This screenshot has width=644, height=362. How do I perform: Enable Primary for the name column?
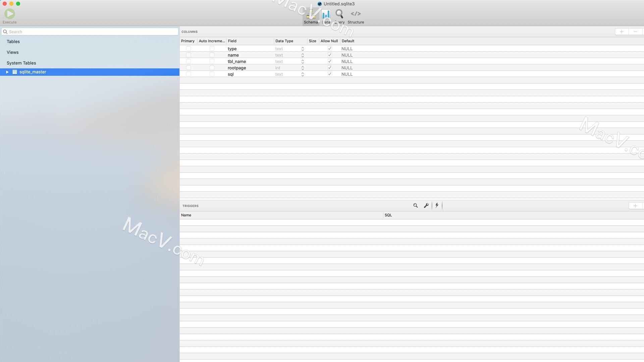[x=188, y=55]
